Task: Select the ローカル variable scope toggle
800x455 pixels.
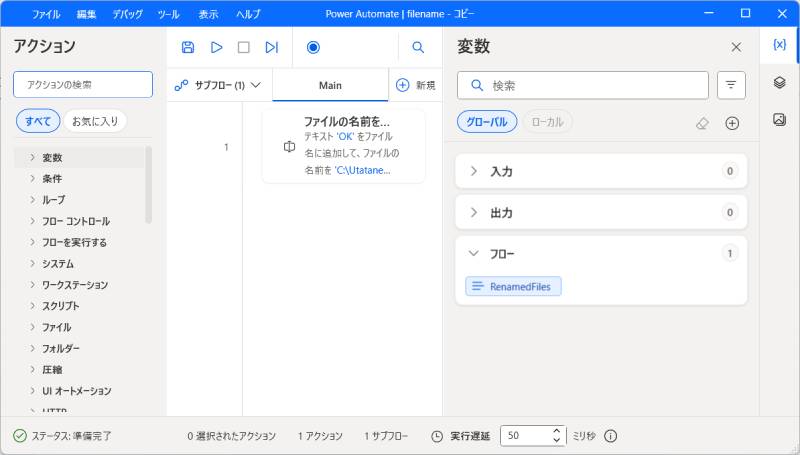Action: tap(547, 122)
